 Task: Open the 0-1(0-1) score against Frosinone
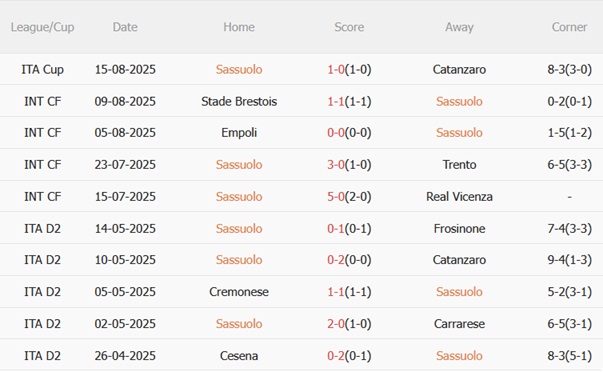tap(349, 229)
